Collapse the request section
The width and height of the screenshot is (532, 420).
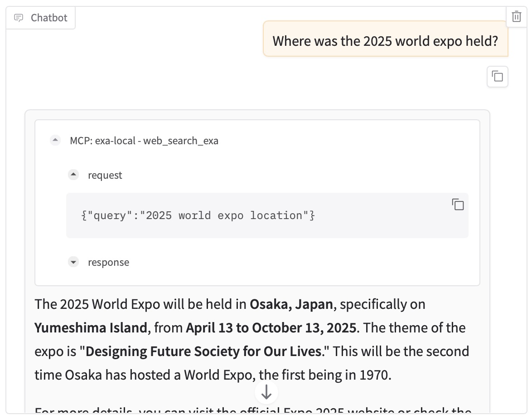(73, 175)
